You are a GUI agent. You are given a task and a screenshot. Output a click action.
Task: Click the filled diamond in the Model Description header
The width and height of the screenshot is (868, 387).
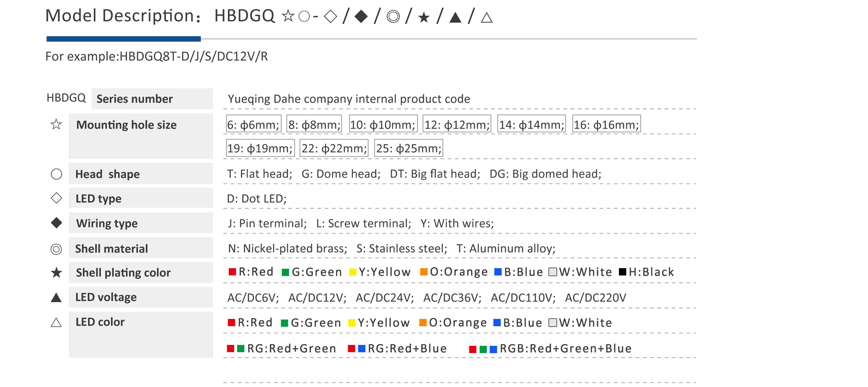[x=361, y=17]
